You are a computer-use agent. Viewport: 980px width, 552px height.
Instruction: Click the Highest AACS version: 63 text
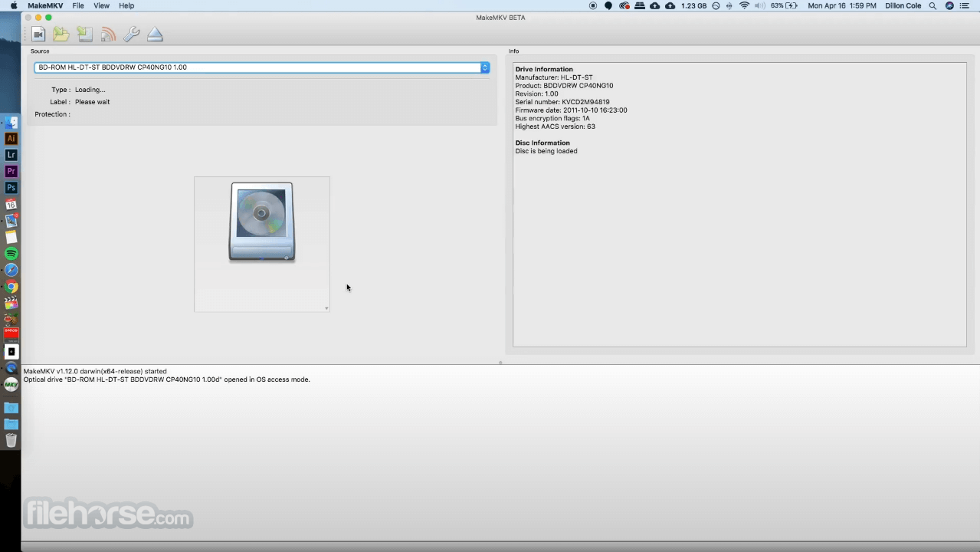(555, 127)
